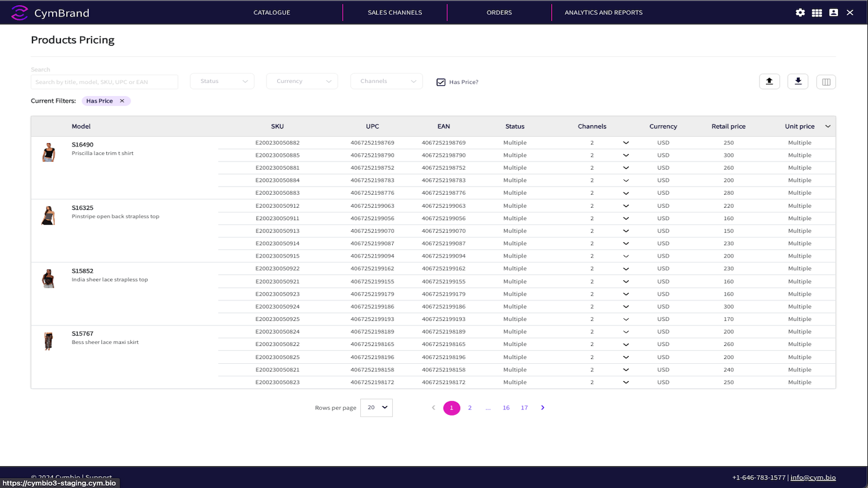Viewport: 868px width, 488px height.
Task: Click UPC cell 4067252199087
Action: click(372, 243)
